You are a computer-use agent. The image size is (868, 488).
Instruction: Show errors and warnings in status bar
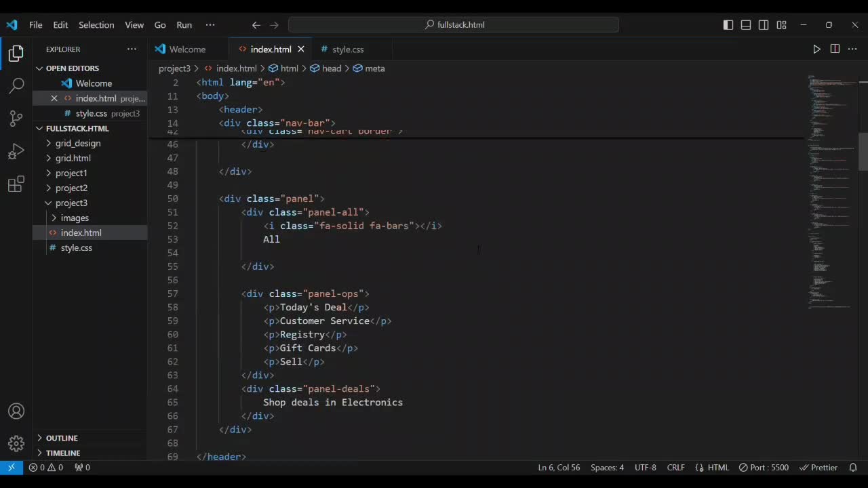(45, 467)
